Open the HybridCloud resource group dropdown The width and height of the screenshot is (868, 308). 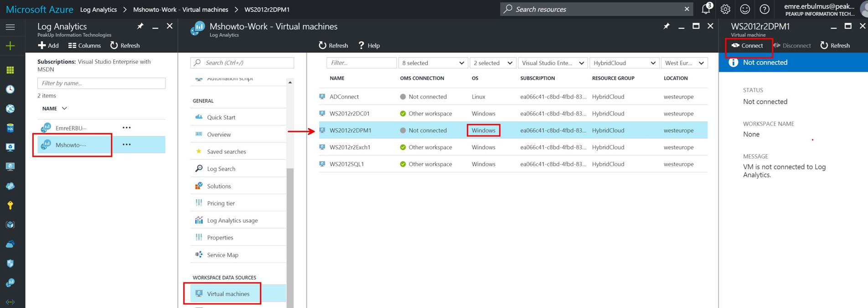pyautogui.click(x=625, y=63)
